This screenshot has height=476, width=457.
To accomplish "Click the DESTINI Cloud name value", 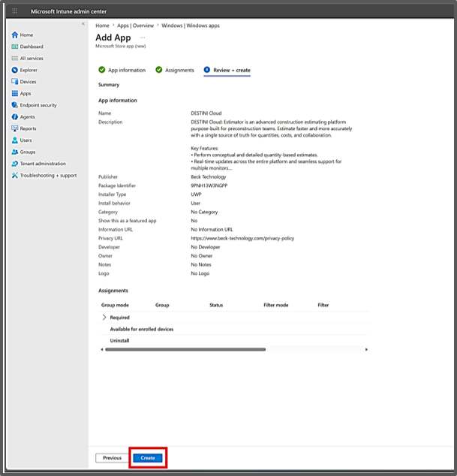I will pos(206,113).
